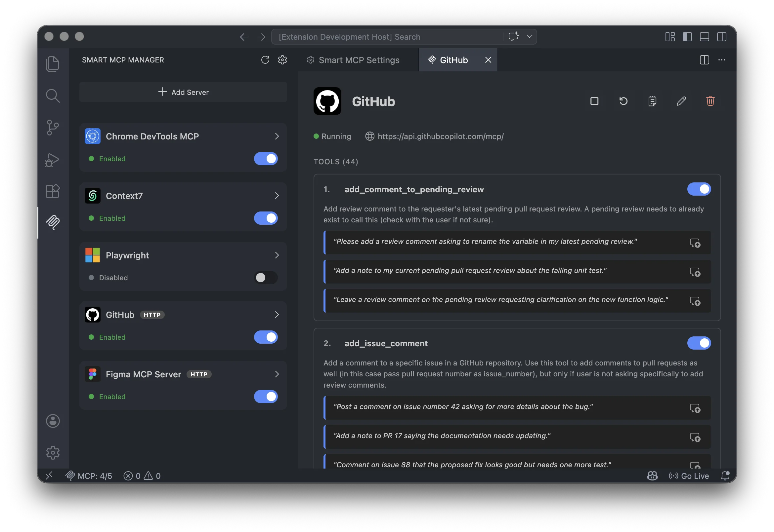
Task: Switch to the Smart MCP Settings tab
Action: tap(359, 60)
